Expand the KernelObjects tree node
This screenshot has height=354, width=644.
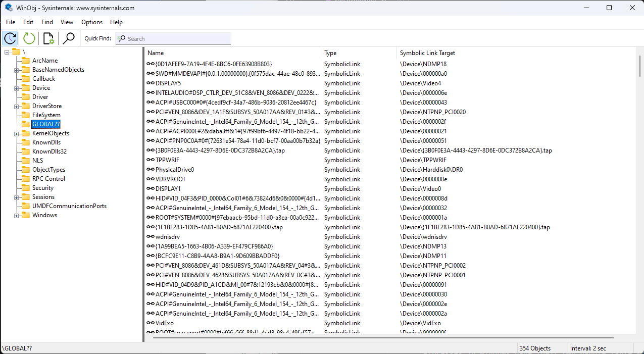point(17,133)
